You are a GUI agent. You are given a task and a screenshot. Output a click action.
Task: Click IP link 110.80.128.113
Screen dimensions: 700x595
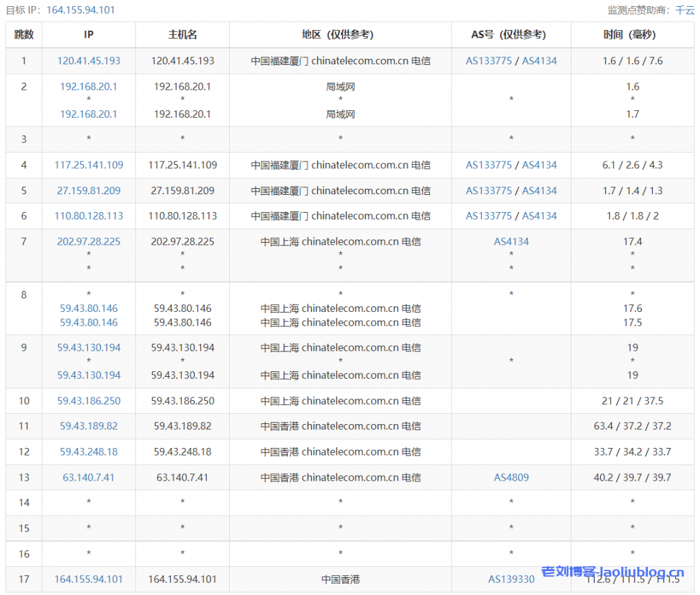pyautogui.click(x=89, y=216)
